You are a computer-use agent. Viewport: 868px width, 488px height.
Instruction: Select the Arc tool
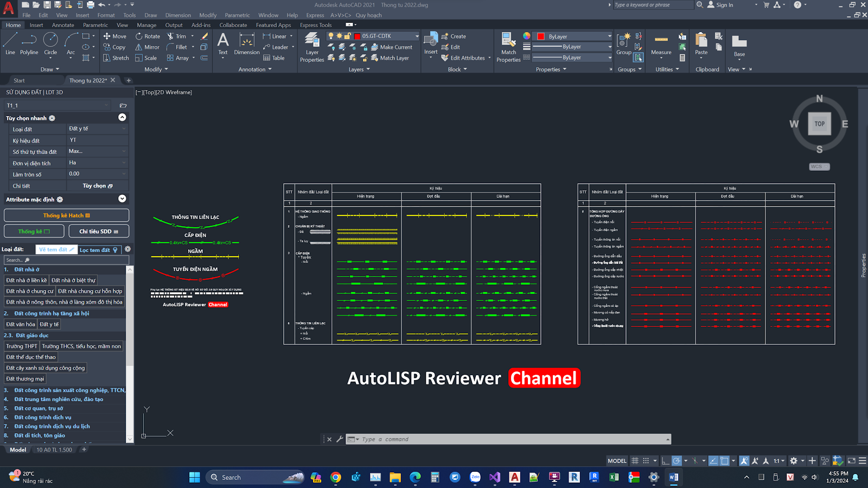(x=71, y=43)
